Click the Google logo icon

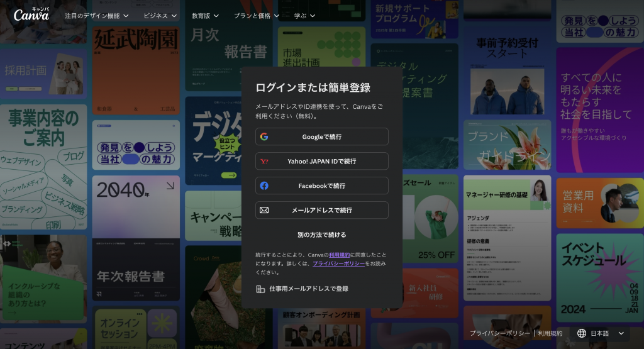[264, 136]
